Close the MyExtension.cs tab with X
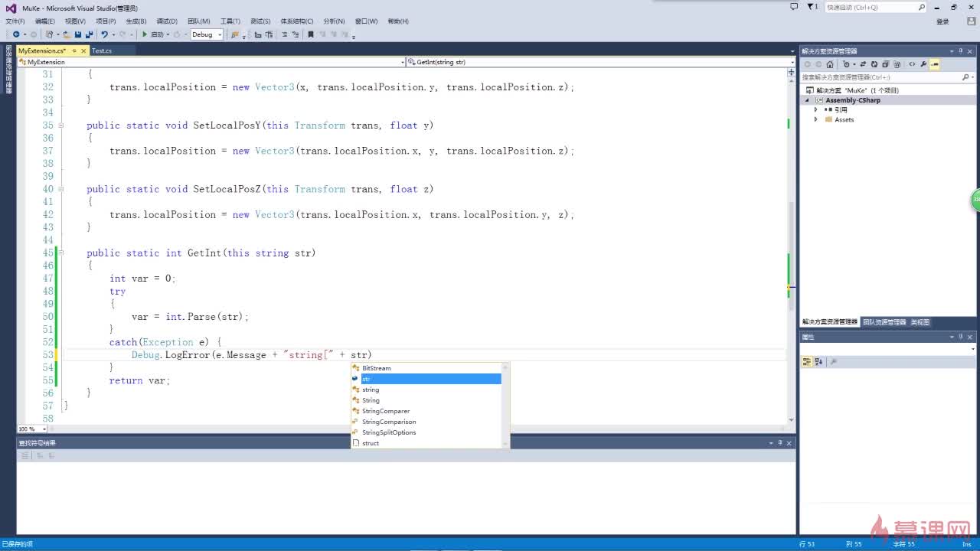The image size is (980, 551). click(x=84, y=51)
